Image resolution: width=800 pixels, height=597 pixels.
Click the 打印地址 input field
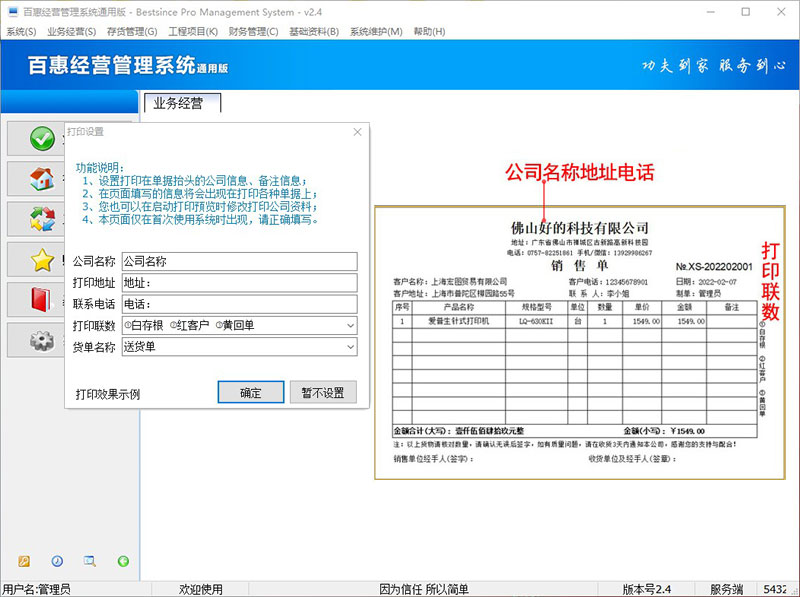pyautogui.click(x=239, y=283)
